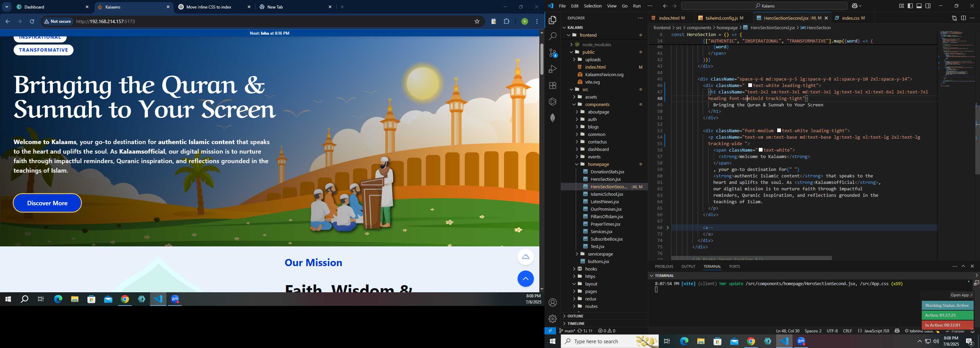
Task: Click the Open App link
Action: [x=961, y=295]
